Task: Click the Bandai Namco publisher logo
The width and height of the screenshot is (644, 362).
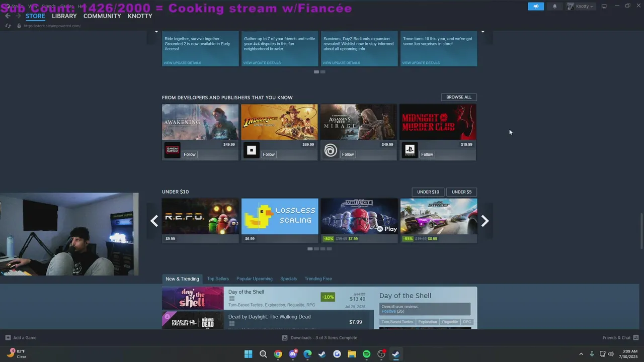Action: (x=172, y=150)
